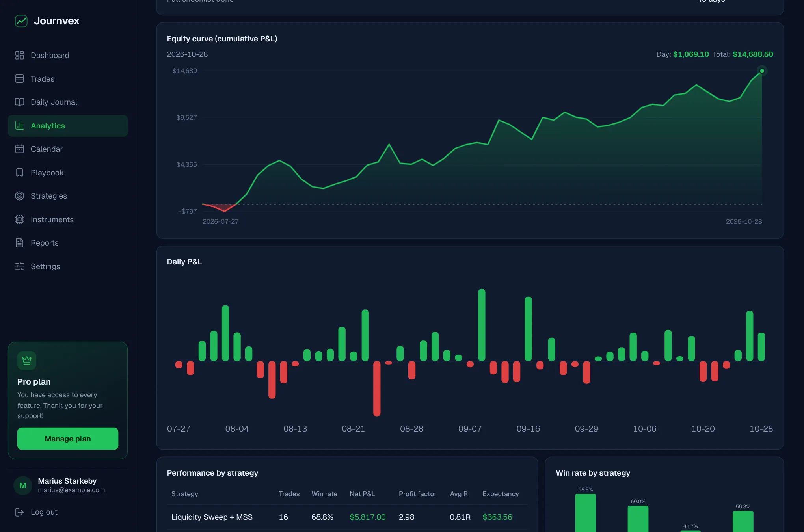Click the Strategies target icon
This screenshot has width=804, height=532.
coord(19,196)
